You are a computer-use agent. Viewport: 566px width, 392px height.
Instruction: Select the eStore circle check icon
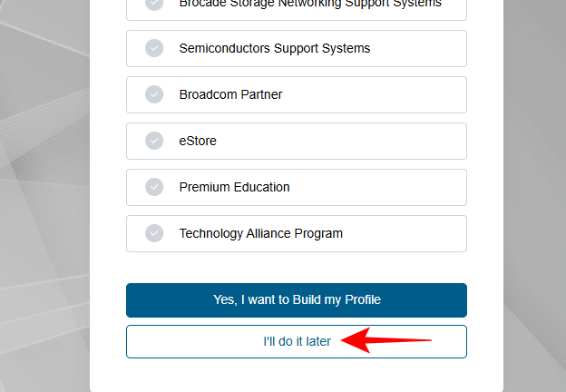point(154,141)
